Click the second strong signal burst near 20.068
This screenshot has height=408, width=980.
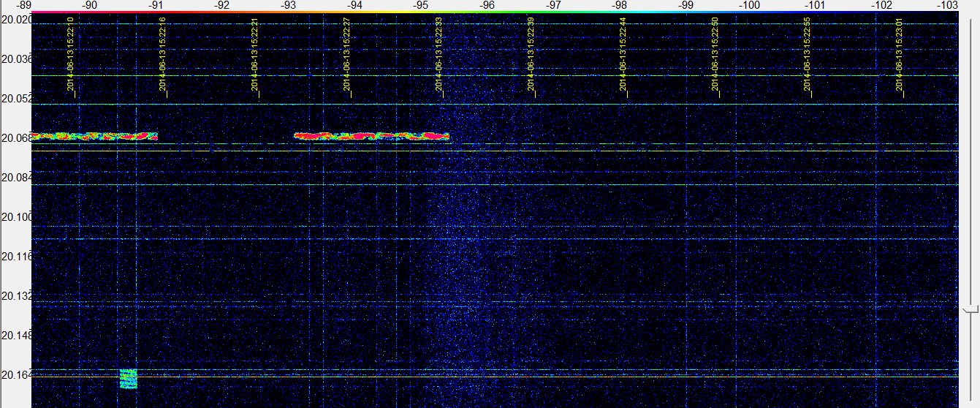(x=371, y=136)
